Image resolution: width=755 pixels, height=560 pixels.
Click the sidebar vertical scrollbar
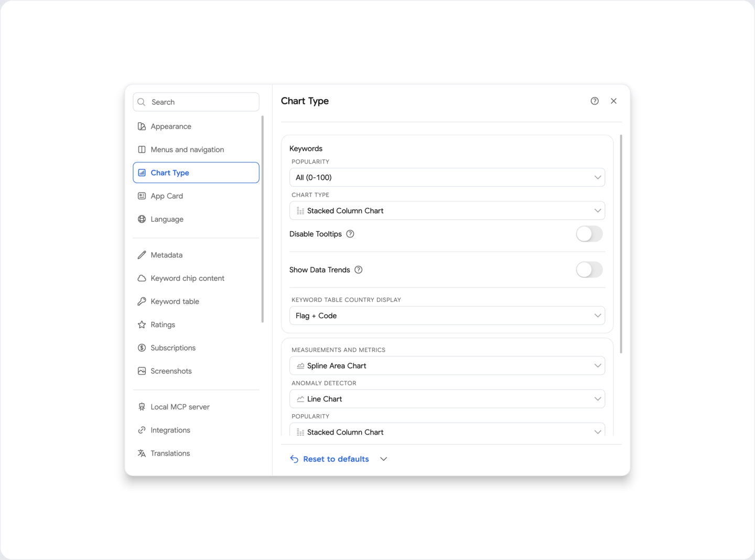262,219
